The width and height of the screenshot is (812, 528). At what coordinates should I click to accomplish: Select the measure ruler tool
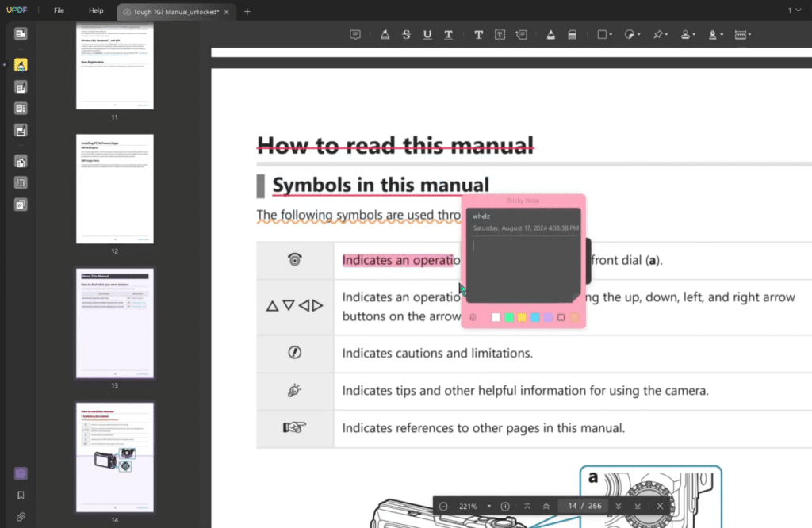click(741, 35)
